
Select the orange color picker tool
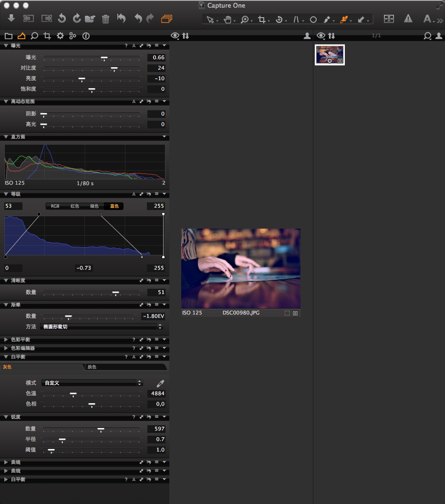pyautogui.click(x=344, y=19)
